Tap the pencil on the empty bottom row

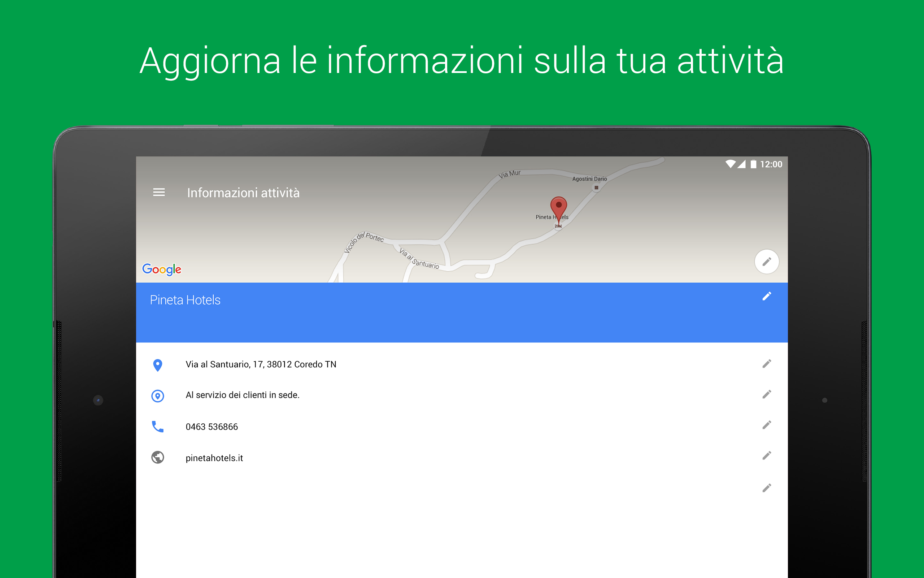[x=767, y=488]
